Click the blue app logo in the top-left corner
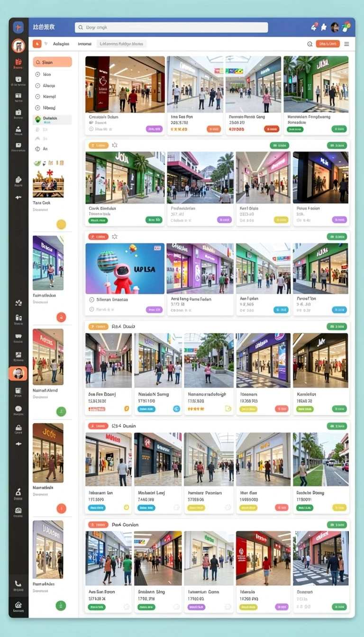This screenshot has width=364, height=637. click(x=18, y=27)
